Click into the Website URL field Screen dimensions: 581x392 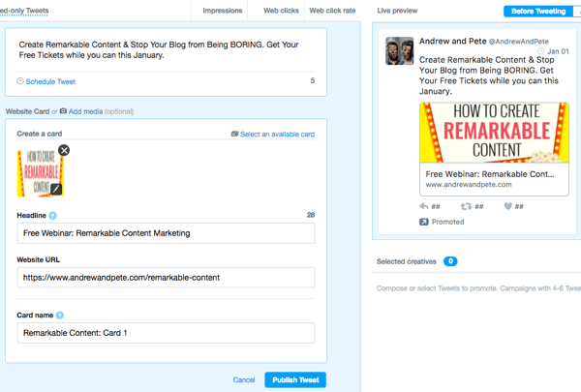coord(166,278)
